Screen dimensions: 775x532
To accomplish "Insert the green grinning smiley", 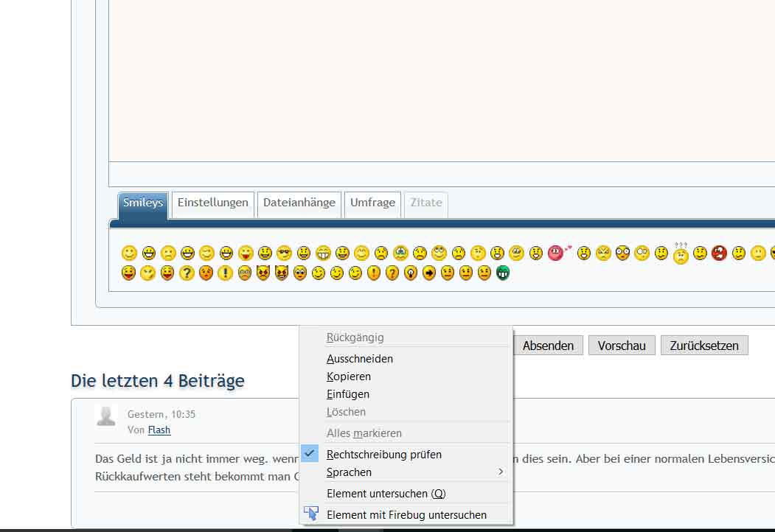I will point(504,273).
